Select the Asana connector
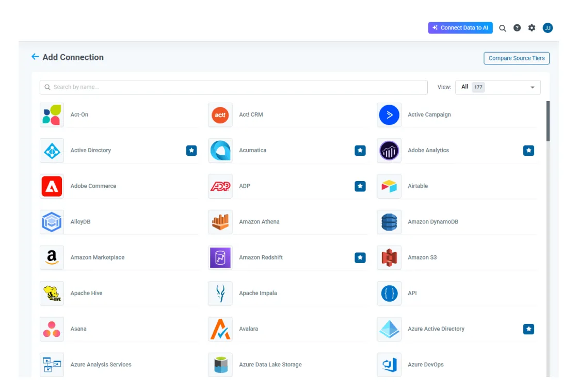Viewport: 578px width, 392px height. (78, 329)
